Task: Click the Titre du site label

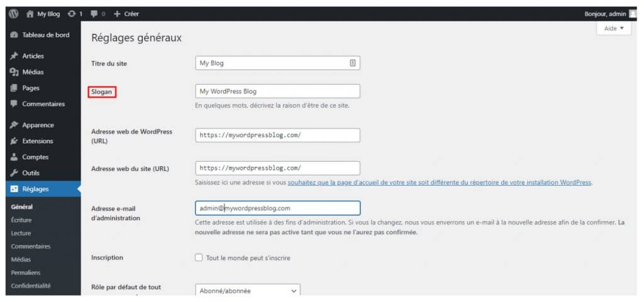Action: click(x=109, y=64)
